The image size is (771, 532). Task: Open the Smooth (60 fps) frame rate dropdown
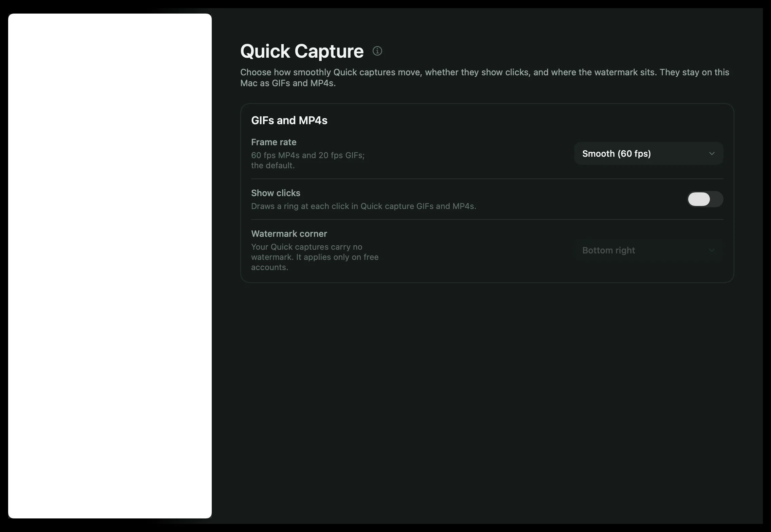(648, 154)
